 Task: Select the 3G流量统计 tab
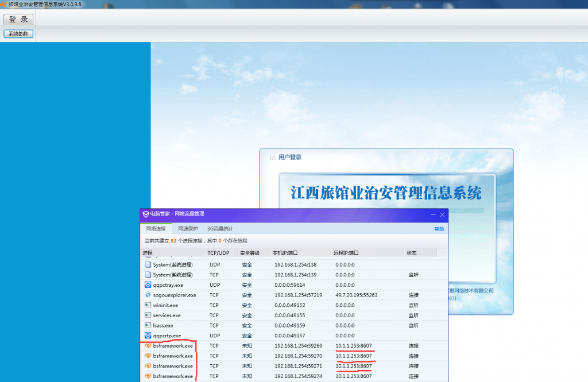pos(220,228)
